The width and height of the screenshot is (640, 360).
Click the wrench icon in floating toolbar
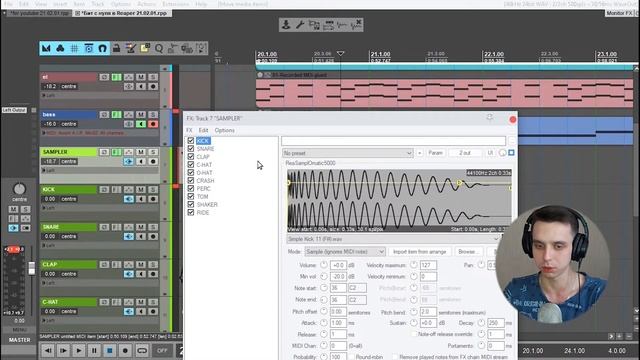point(300,25)
